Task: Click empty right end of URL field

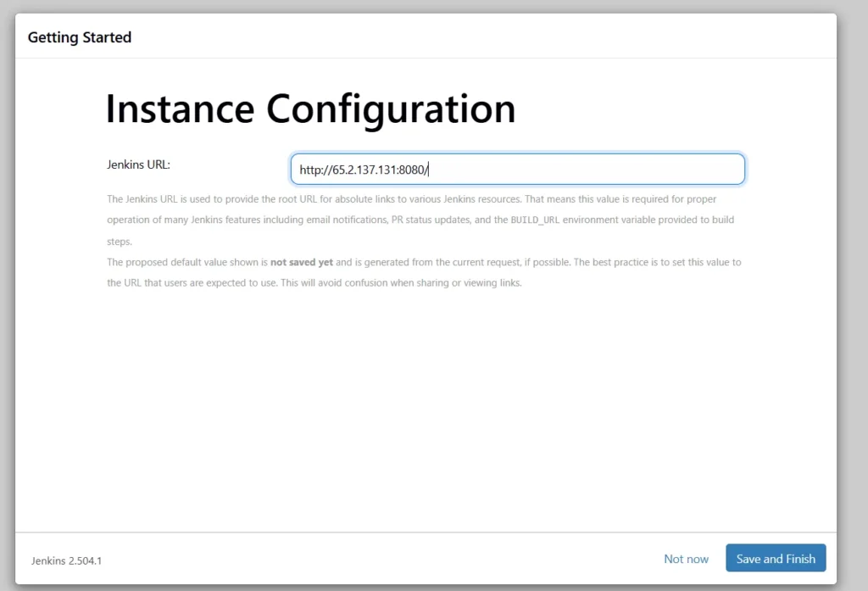Action: [x=636, y=170]
